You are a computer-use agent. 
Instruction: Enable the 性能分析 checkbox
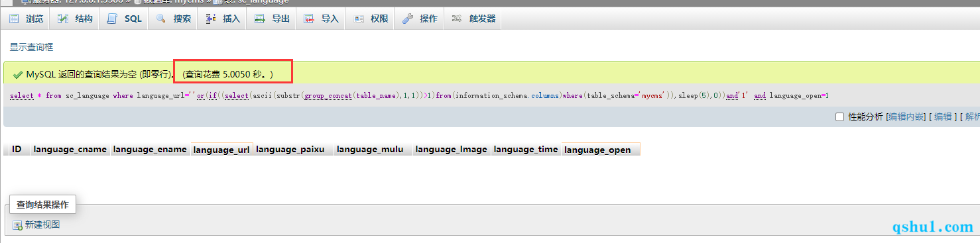(x=839, y=117)
